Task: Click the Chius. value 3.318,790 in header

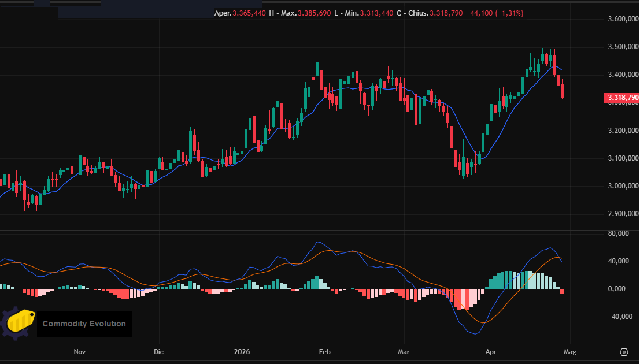Action: (x=446, y=13)
